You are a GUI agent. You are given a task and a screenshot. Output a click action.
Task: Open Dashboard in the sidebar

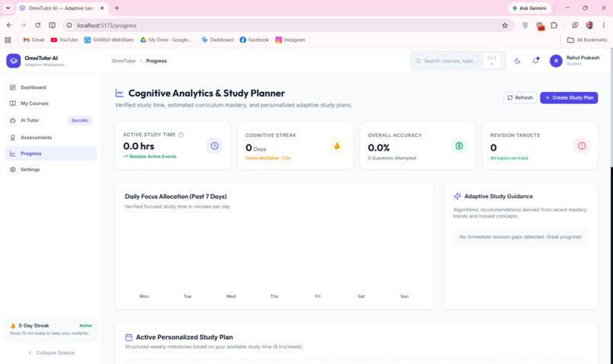point(51,87)
